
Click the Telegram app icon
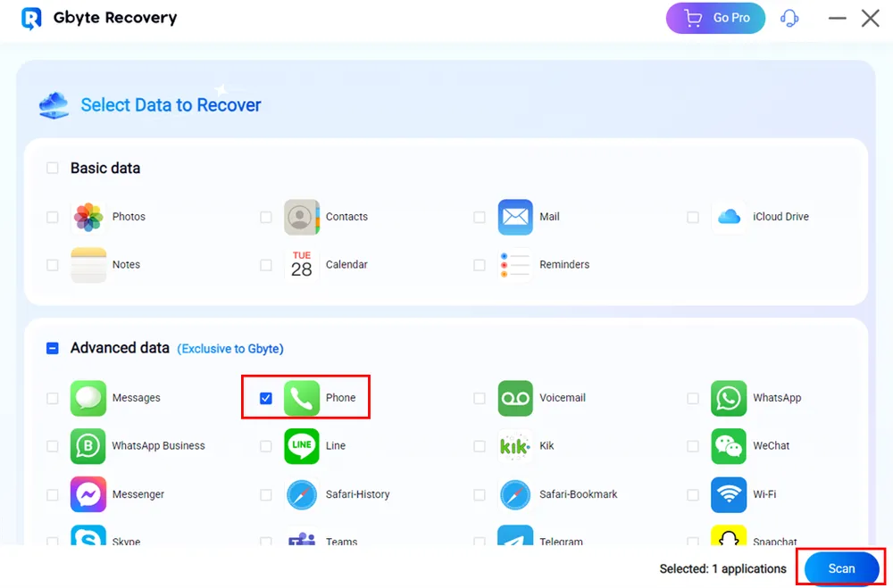tap(515, 535)
